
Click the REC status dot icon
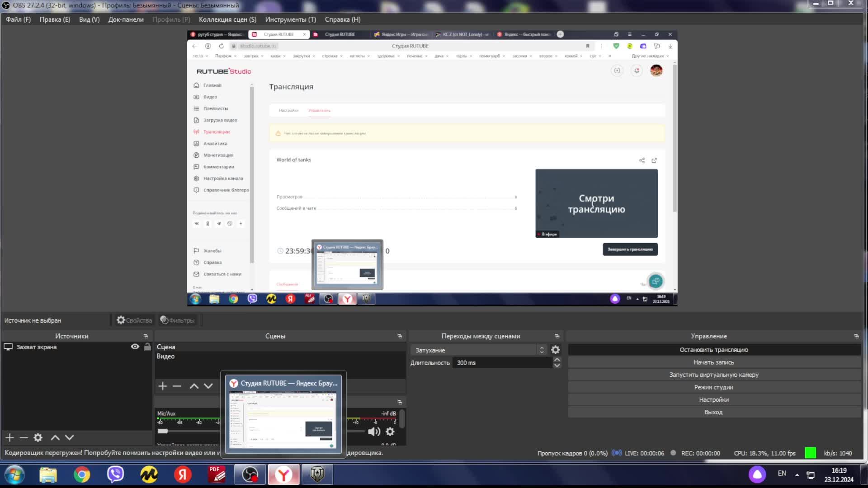[x=673, y=453]
